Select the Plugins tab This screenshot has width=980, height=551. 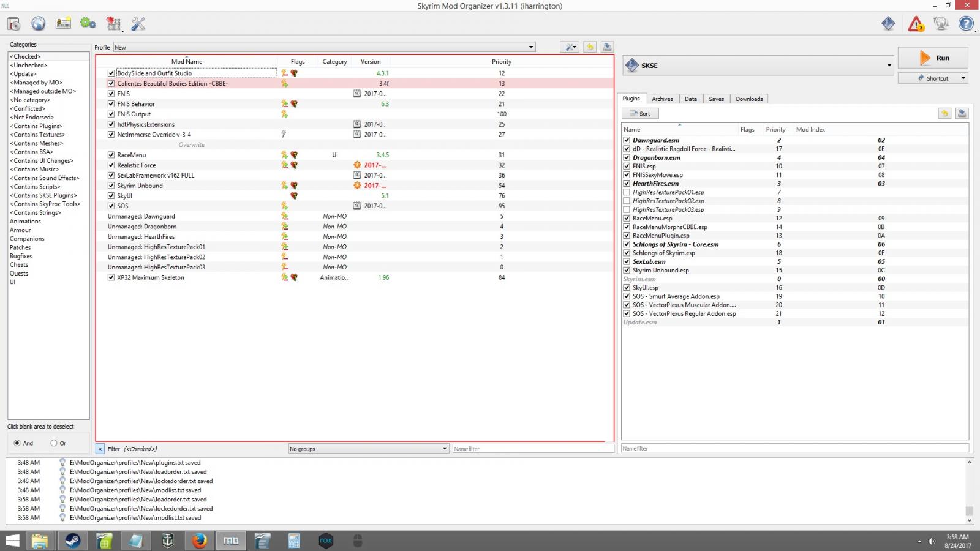click(631, 99)
